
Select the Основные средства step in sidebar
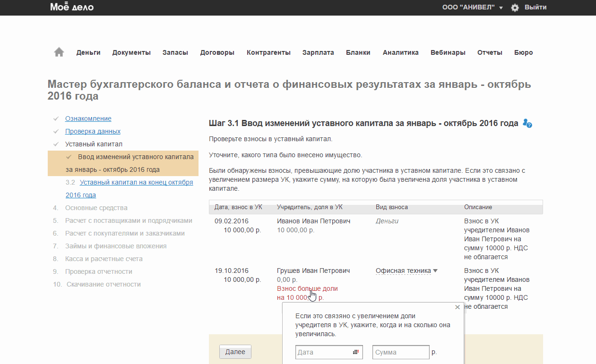click(96, 208)
